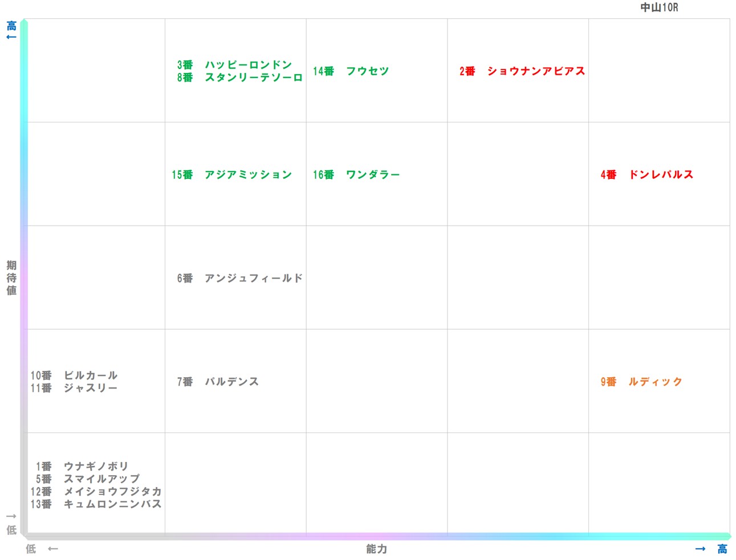The width and height of the screenshot is (736, 560).
Task: Select horse 2番 ショウナンアビアス
Action: click(x=522, y=71)
